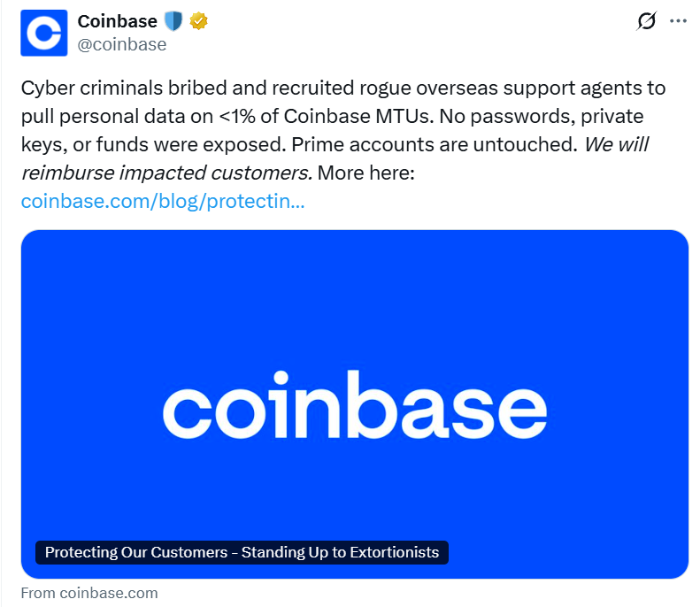The width and height of the screenshot is (700, 607).
Task: Open the Coinbase profile avatar
Action: coord(44,33)
